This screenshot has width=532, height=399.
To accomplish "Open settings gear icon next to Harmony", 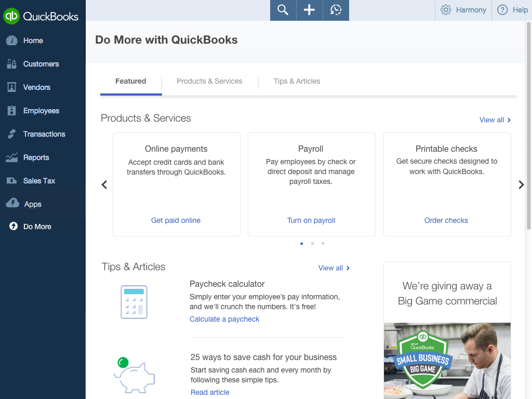I will click(x=446, y=10).
